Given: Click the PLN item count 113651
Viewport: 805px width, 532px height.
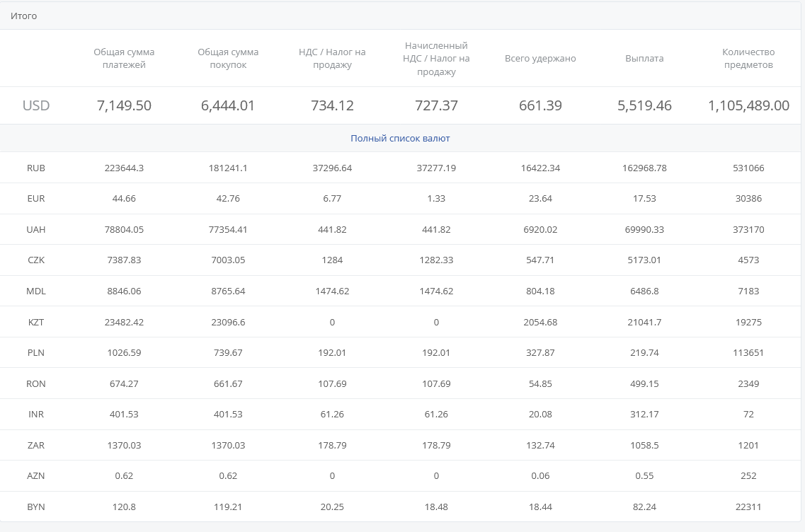Looking at the screenshot, I should coord(748,353).
